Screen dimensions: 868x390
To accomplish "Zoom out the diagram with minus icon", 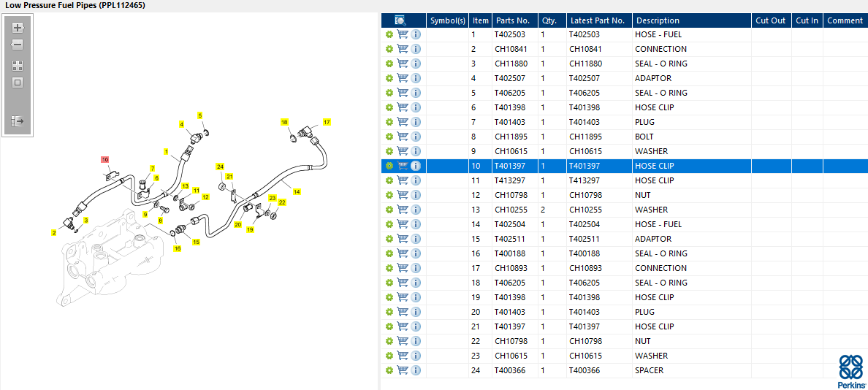I will coord(18,45).
